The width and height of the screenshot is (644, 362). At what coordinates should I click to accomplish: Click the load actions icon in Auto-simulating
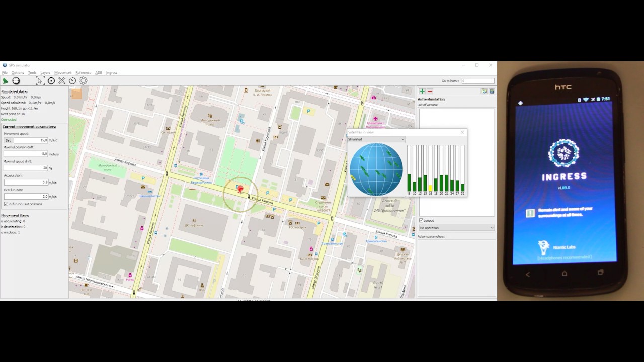point(484,92)
